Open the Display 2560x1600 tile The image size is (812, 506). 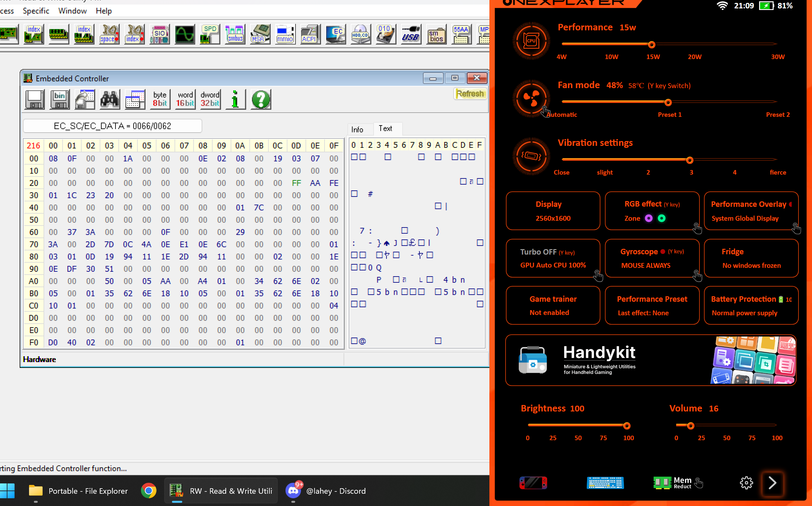coord(553,211)
